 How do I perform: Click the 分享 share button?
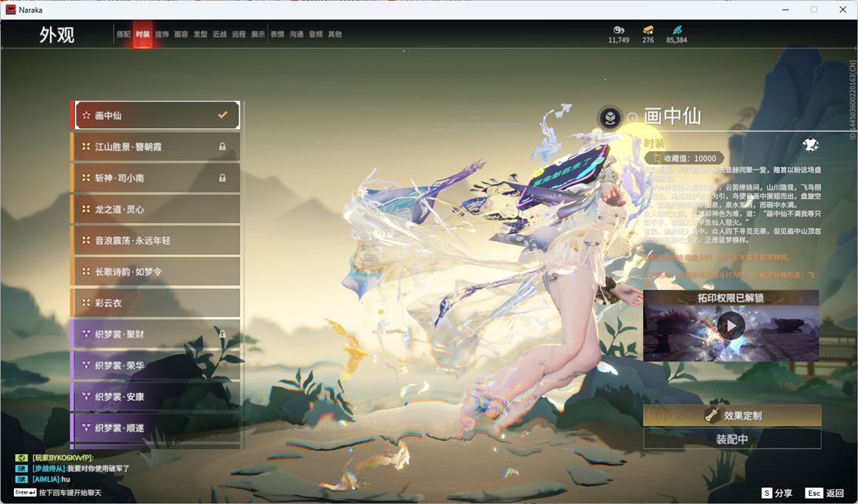coord(776,493)
